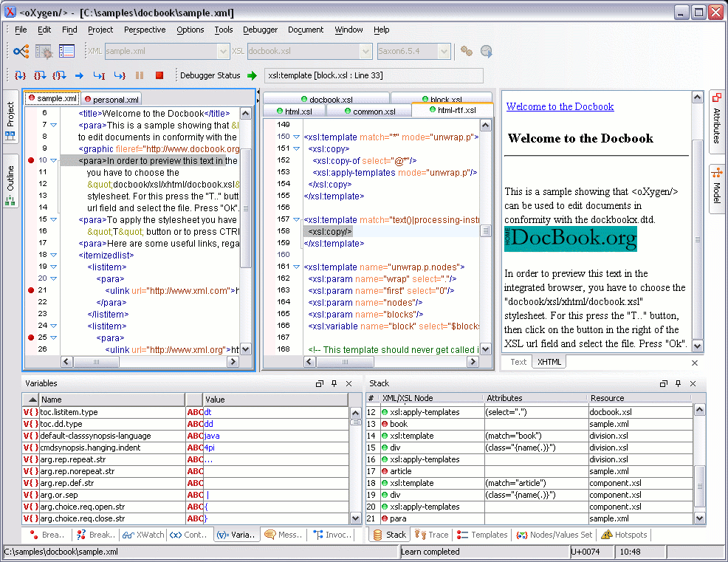This screenshot has width=728, height=562.
Task: Click the Run to End icon
Action: click(120, 75)
